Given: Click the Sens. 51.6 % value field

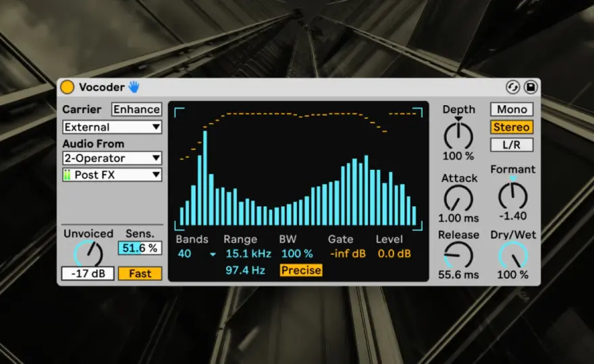Looking at the screenshot, I should (140, 248).
